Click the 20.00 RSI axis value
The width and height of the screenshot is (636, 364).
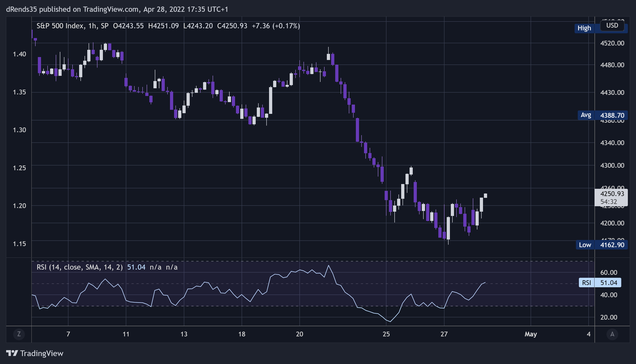coord(609,317)
